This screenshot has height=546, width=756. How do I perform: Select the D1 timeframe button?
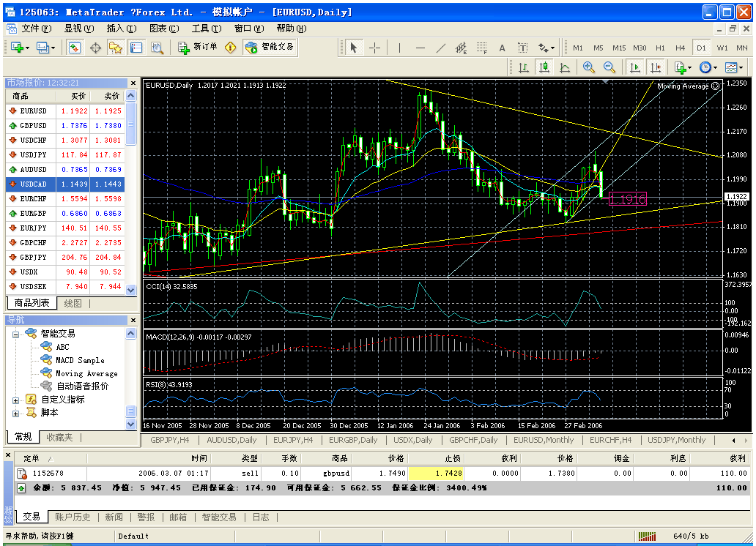click(x=701, y=48)
